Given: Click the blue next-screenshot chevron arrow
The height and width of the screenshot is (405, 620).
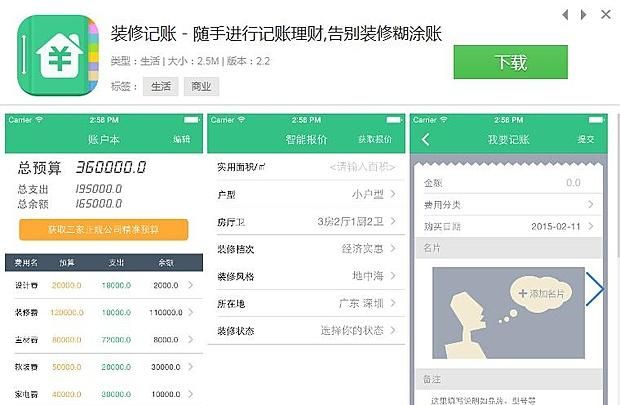Looking at the screenshot, I should (x=595, y=289).
